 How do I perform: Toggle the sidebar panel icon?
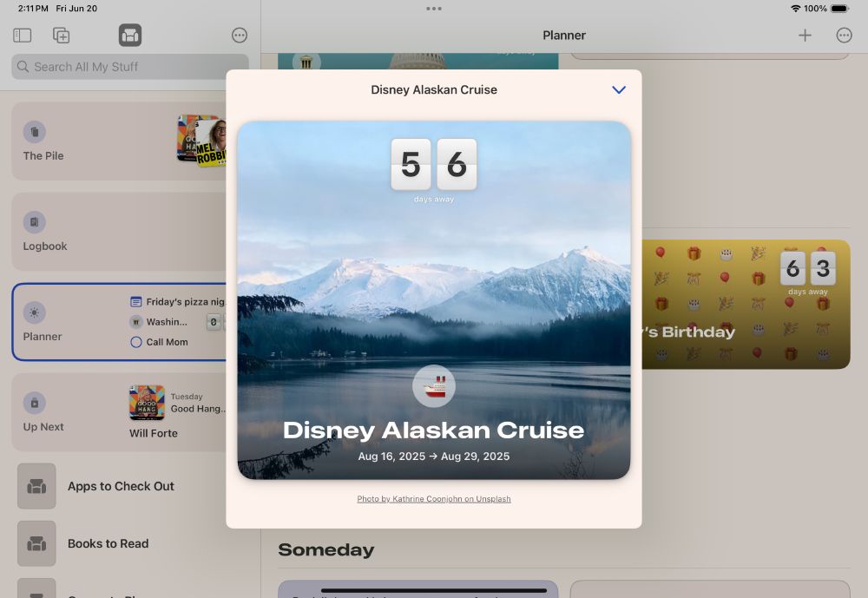pos(23,36)
